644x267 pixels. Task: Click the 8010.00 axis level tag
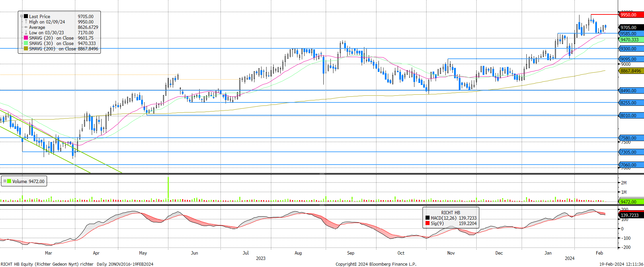631,116
